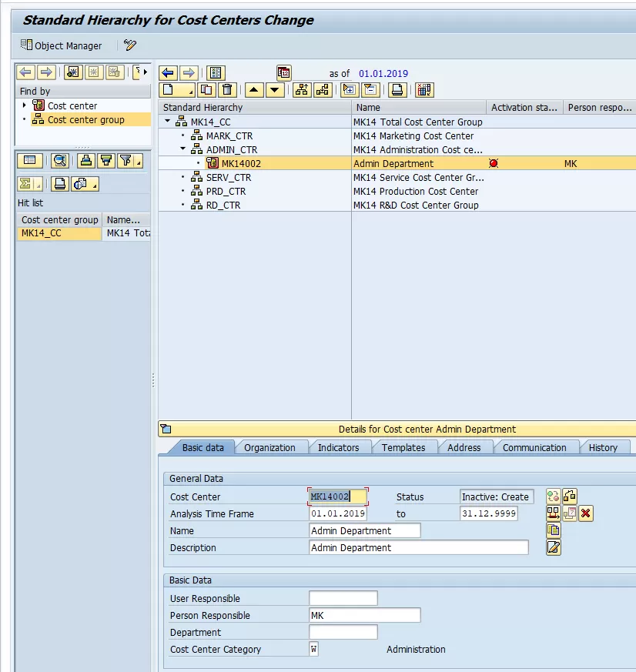Click the back arrow in hierarchy toolbar

[168, 73]
